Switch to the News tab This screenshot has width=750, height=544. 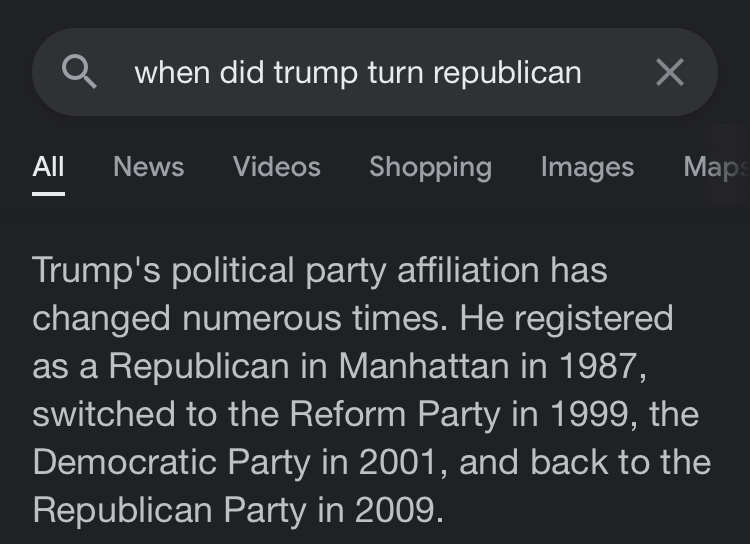(x=149, y=167)
